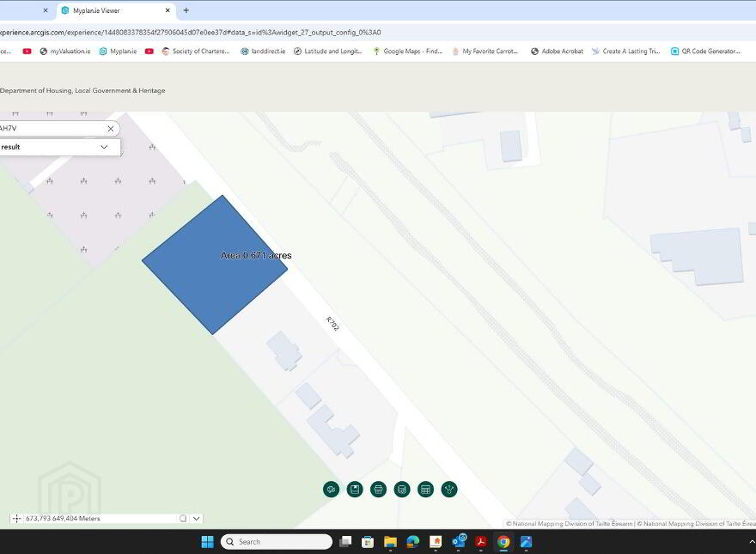Open the house icon app on taskbar
This screenshot has width=756, height=554.
(436, 542)
